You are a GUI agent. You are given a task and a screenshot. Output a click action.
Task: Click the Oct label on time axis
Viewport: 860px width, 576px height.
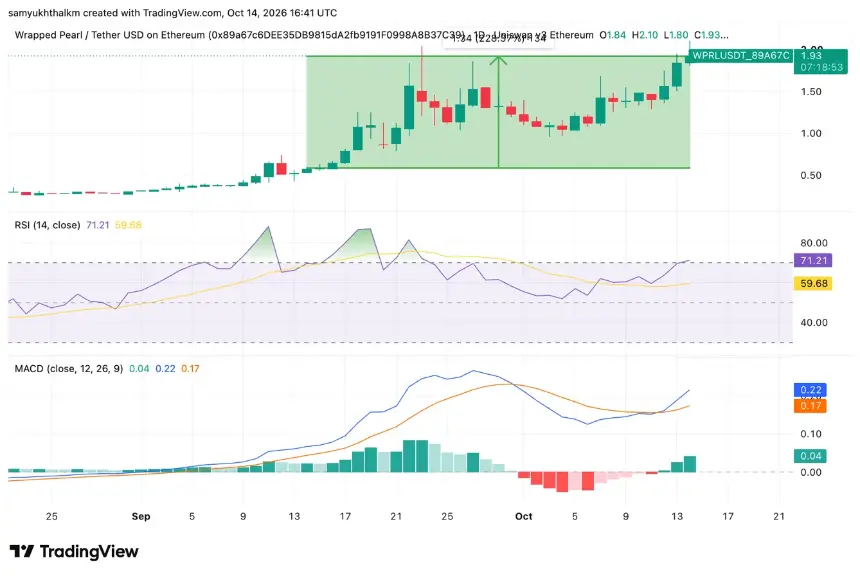(524, 516)
